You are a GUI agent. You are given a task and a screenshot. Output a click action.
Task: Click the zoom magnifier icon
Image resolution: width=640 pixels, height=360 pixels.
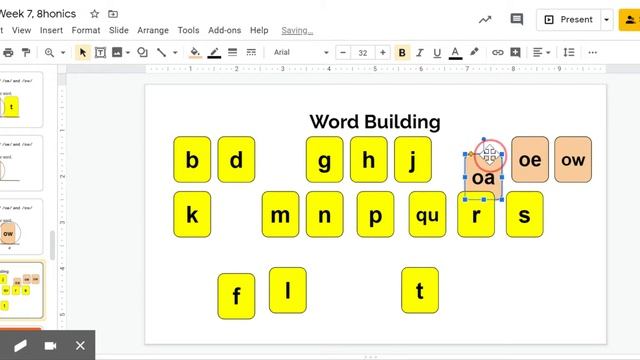pyautogui.click(x=49, y=53)
